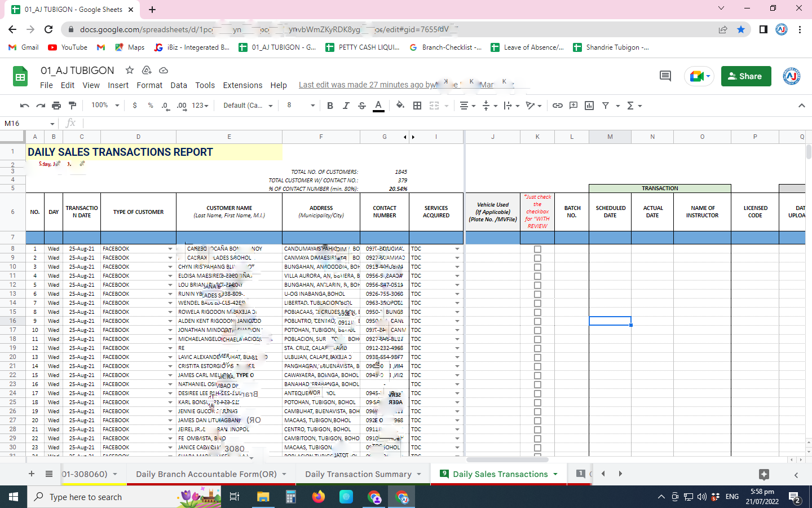Click the Redo icon in toolbar

click(41, 106)
